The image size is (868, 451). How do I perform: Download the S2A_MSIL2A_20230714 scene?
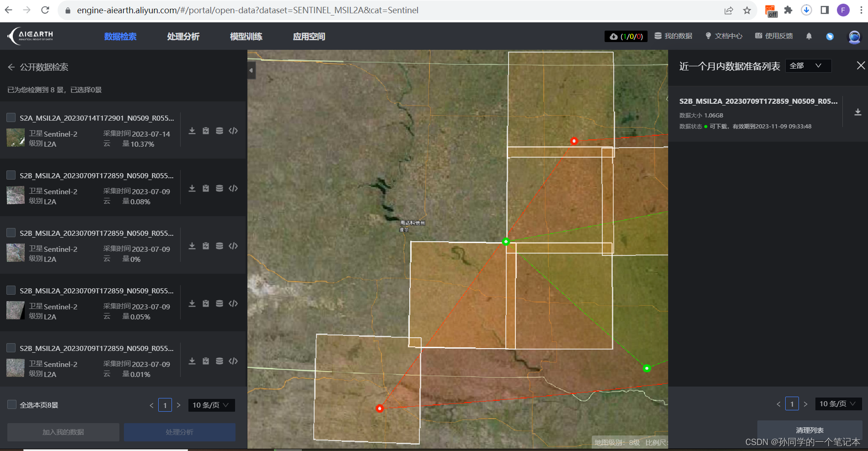point(192,131)
